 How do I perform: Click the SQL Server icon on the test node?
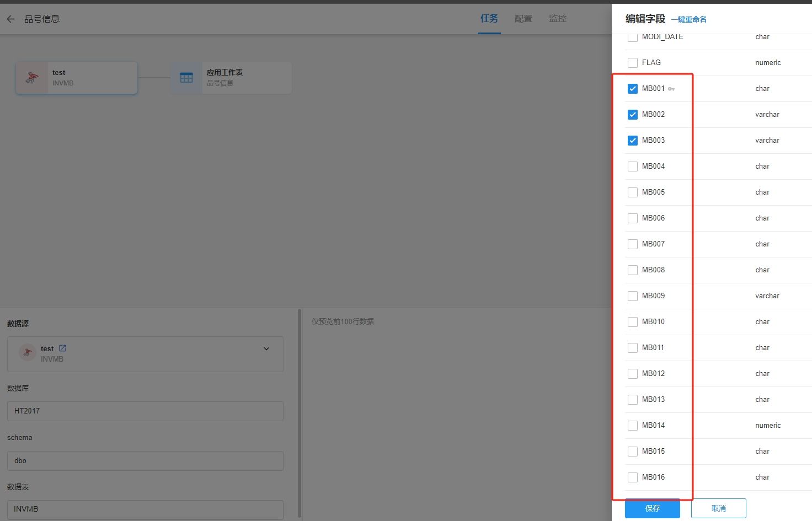point(31,77)
